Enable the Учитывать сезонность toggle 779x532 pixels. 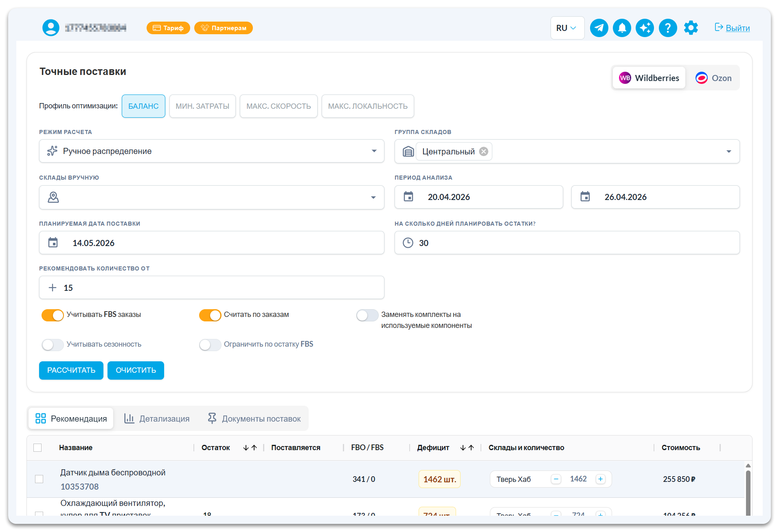(53, 345)
